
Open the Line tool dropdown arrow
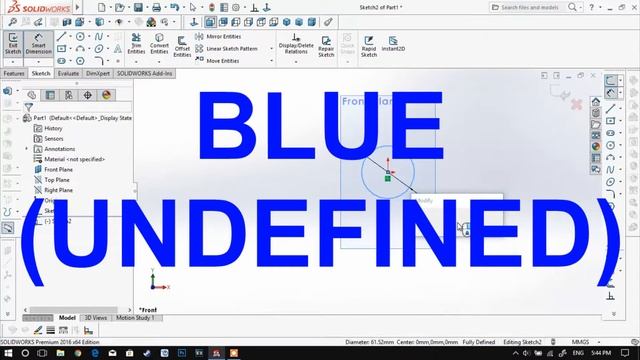click(x=70, y=37)
